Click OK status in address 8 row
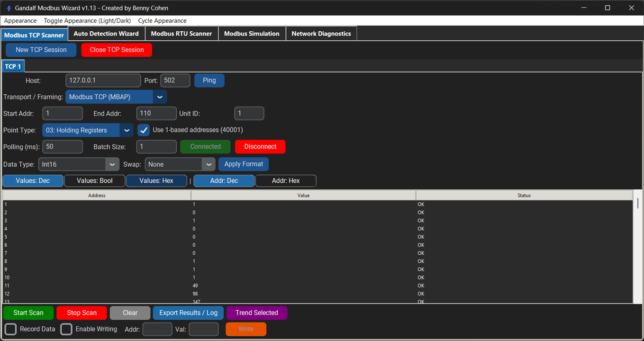The width and height of the screenshot is (644, 341). pos(421,261)
